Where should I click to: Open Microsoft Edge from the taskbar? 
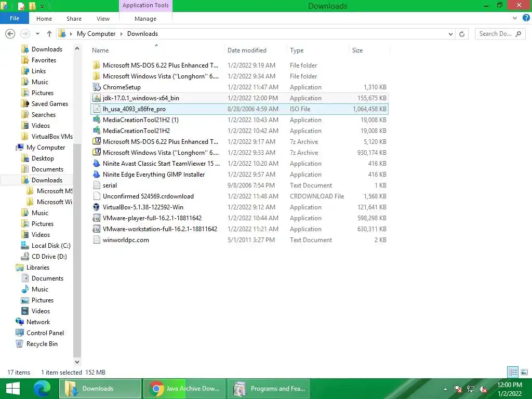tap(42, 389)
